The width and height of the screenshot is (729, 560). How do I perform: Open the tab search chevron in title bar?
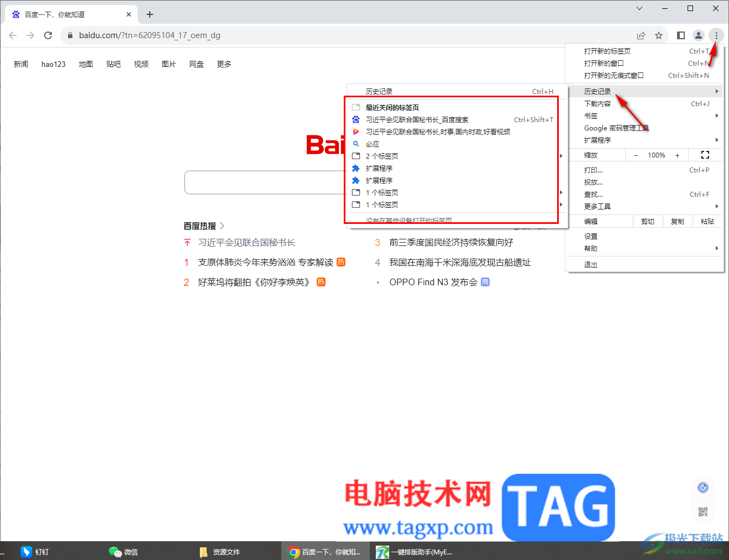click(639, 8)
